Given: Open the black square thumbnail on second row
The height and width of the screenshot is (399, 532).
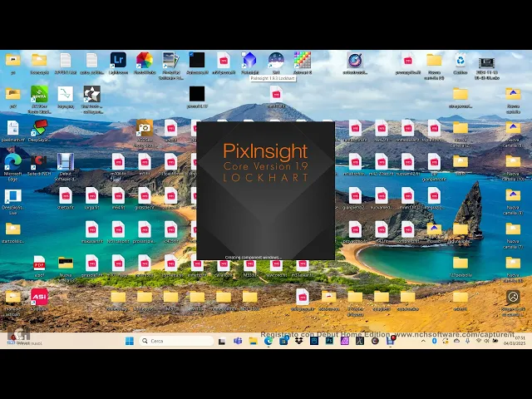Looking at the screenshot, I should point(197,94).
